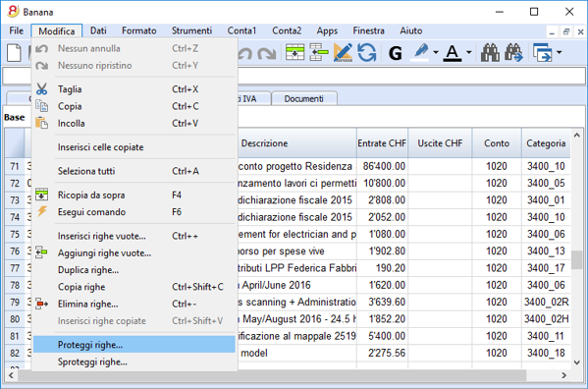Viewport: 588px width, 389px height.
Task: Click the Entrate CHF column header
Action: (x=382, y=143)
